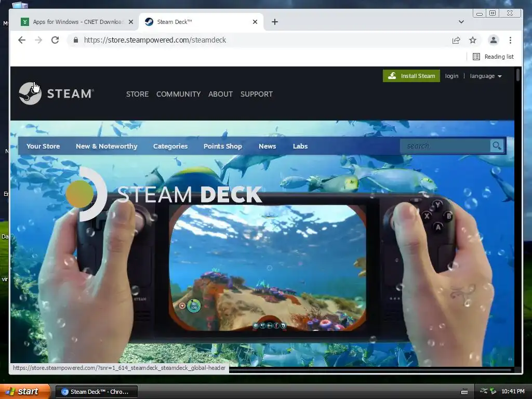Viewport: 532px width, 399px height.
Task: Click the CNET favicon on the first tab
Action: coord(25,22)
